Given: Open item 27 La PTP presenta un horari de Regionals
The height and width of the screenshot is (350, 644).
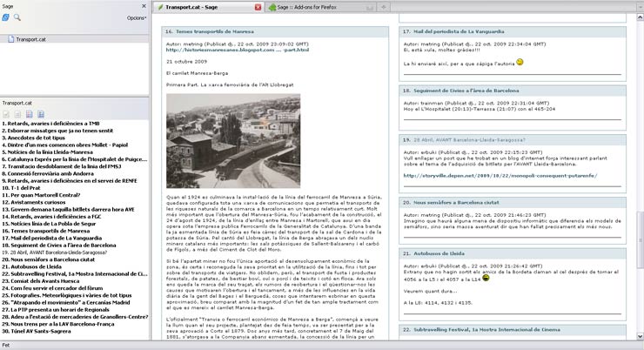Looking at the screenshot, I should 56,310.
